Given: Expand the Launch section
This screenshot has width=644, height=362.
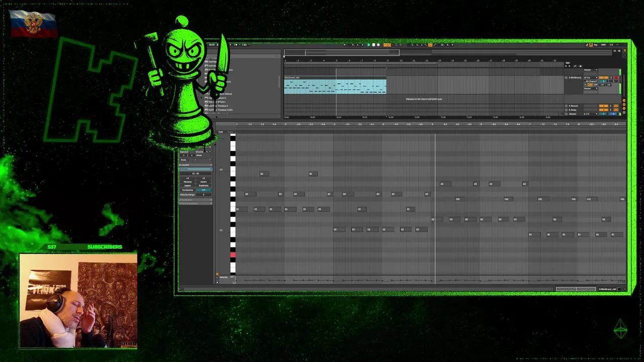Looking at the screenshot, I should click(196, 165).
